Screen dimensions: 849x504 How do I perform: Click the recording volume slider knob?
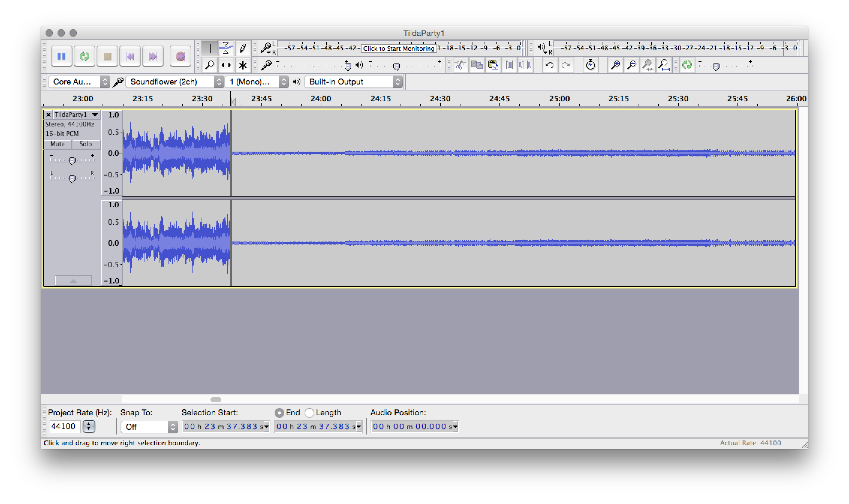tap(347, 66)
